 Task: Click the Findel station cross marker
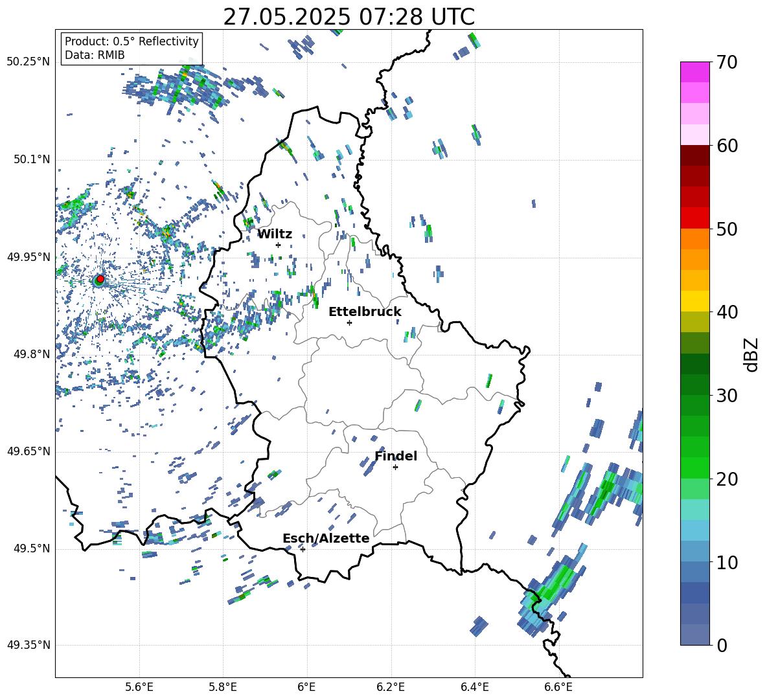395,468
